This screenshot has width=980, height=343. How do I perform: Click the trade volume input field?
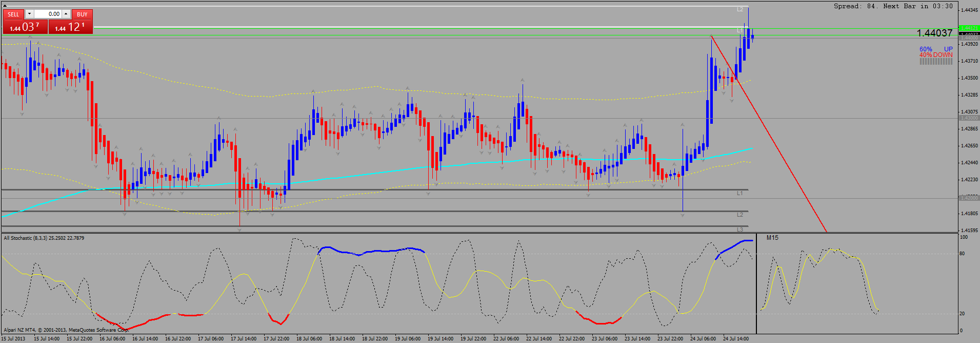[48, 14]
